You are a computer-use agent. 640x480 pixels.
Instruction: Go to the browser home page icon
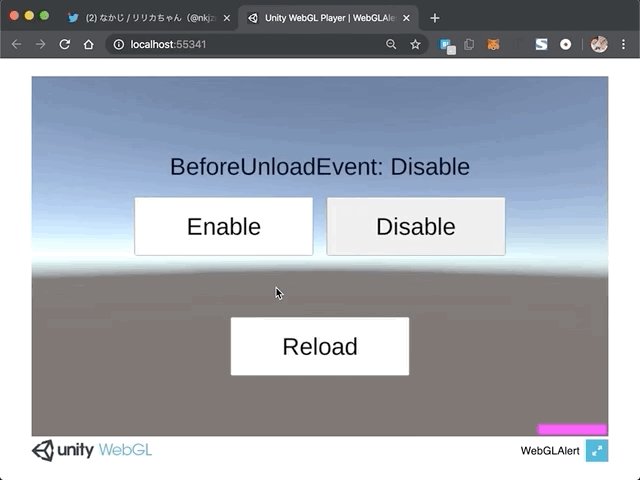coord(89,44)
